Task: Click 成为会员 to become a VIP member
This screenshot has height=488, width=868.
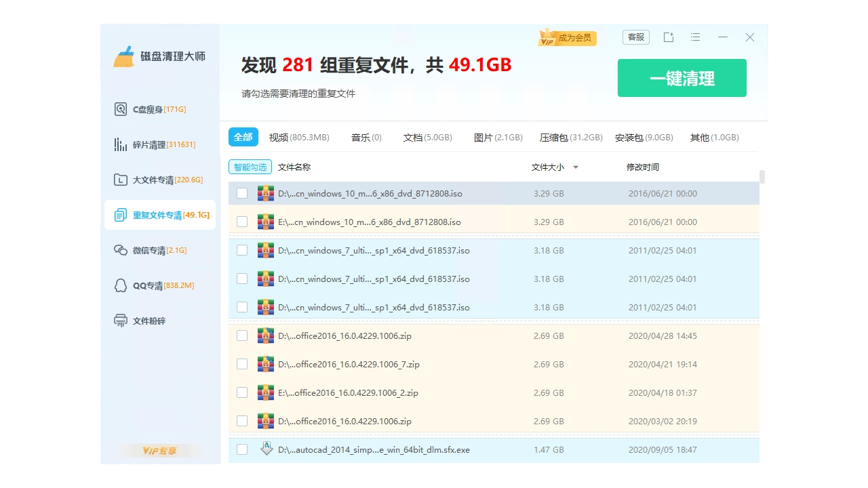Action: (574, 39)
